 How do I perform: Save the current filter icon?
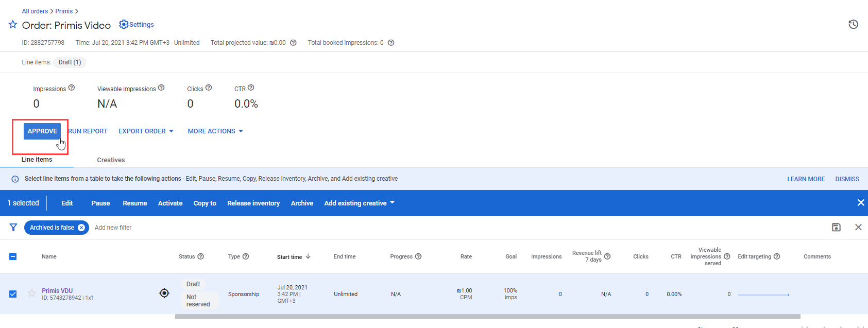click(836, 227)
